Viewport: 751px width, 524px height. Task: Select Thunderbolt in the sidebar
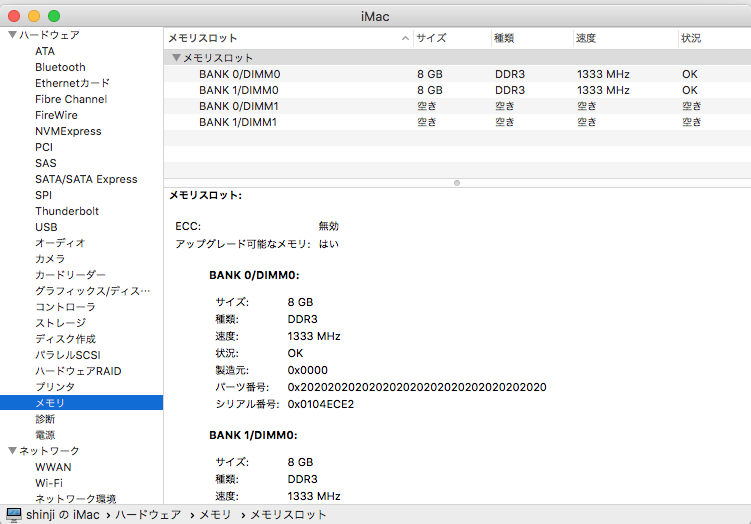[x=67, y=211]
